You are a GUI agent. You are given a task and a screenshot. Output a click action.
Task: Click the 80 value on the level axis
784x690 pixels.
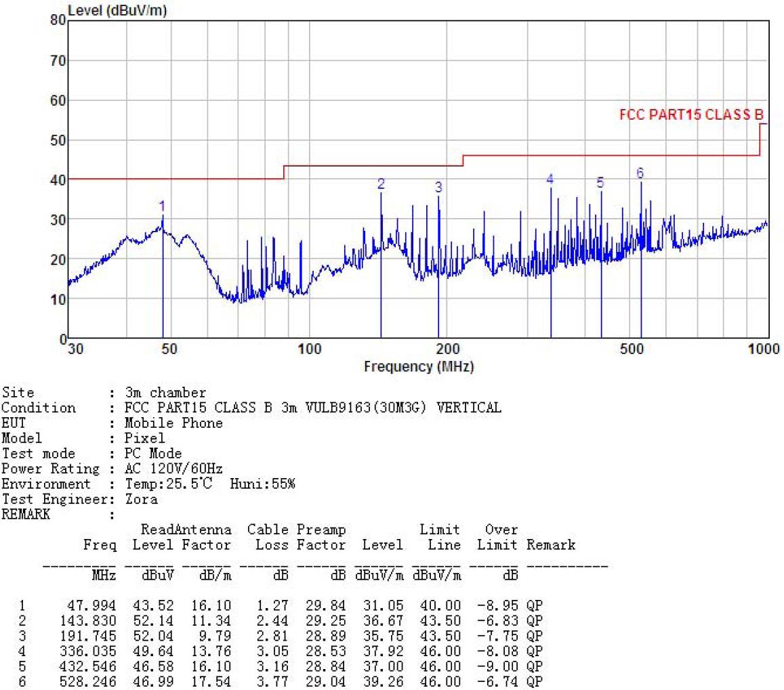click(58, 20)
